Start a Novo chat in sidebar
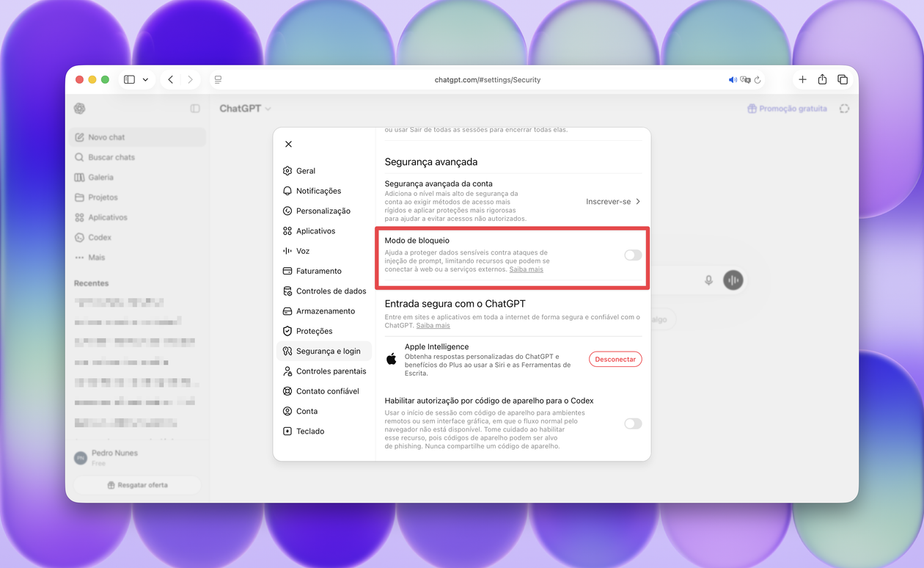 [x=138, y=137]
